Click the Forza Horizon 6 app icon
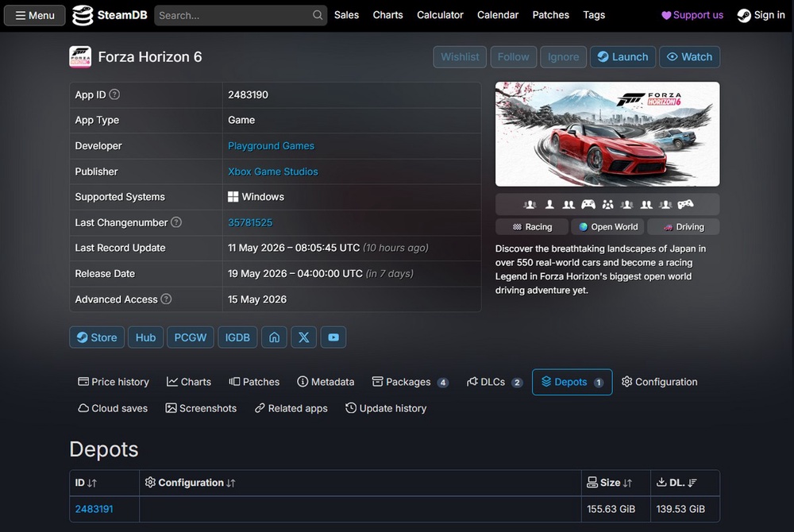The height and width of the screenshot is (532, 794). [x=80, y=56]
